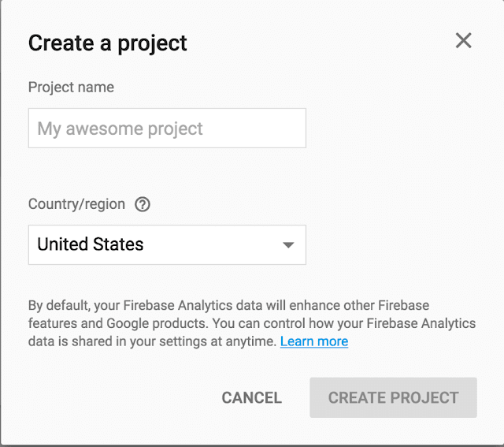Follow the Learn more link
Screen dimensions: 504x447
click(x=314, y=341)
